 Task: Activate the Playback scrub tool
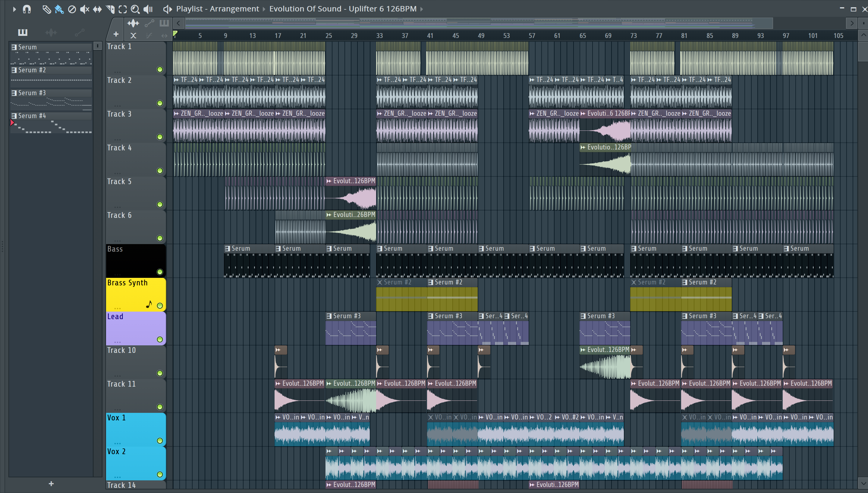point(148,9)
